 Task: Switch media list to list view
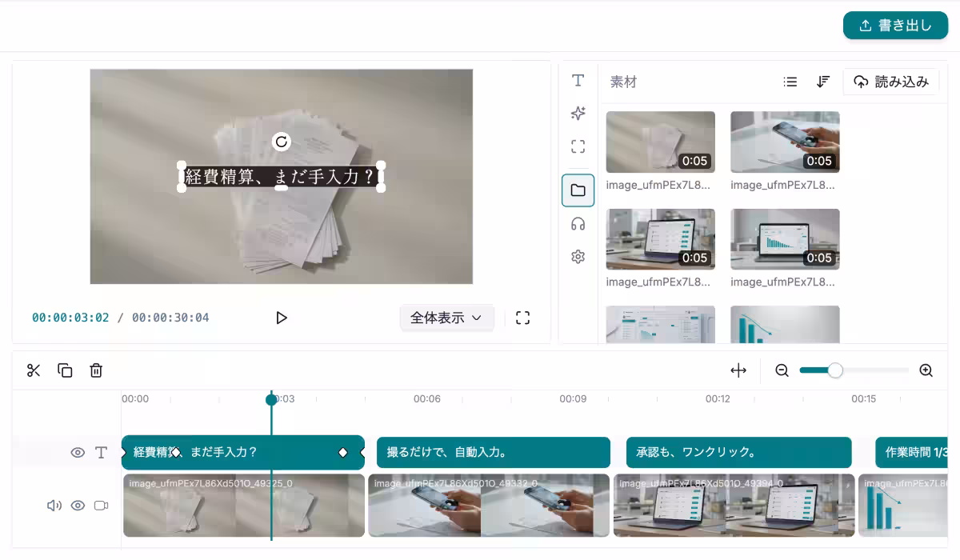(790, 82)
